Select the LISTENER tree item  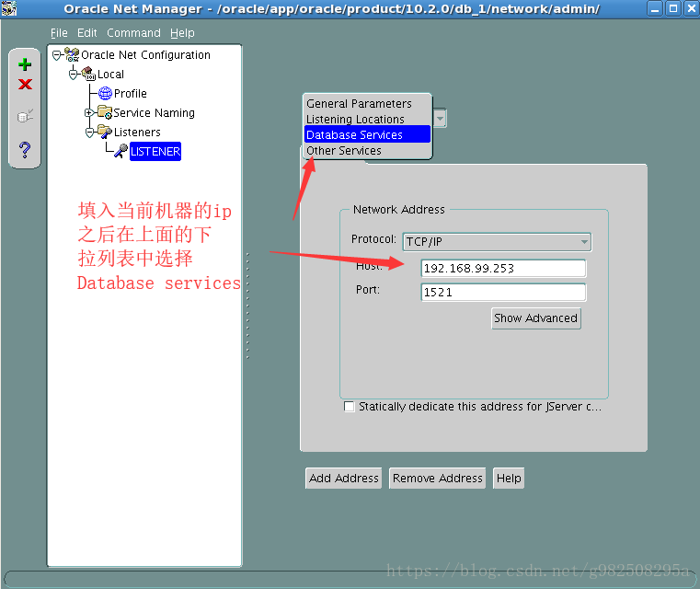click(155, 151)
